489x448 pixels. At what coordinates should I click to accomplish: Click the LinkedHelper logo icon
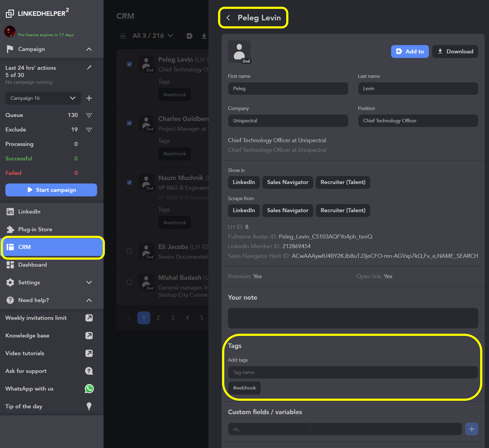10,13
